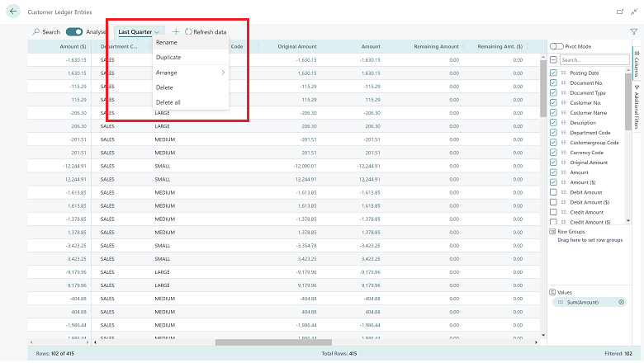The image size is (644, 363).
Task: Click the Row Groups icon
Action: click(552, 231)
